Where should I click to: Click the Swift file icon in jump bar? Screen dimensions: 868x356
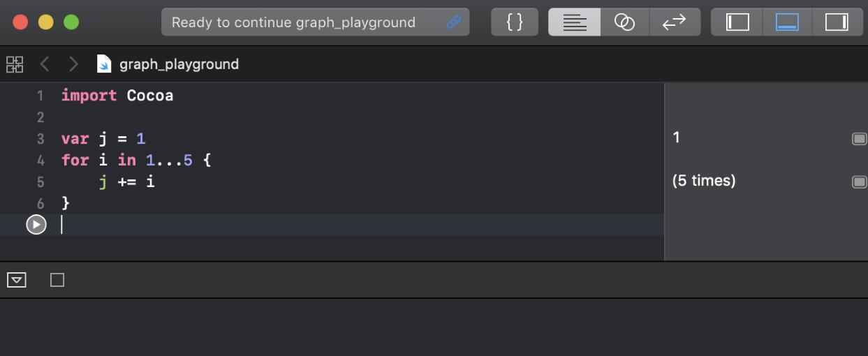[104, 64]
